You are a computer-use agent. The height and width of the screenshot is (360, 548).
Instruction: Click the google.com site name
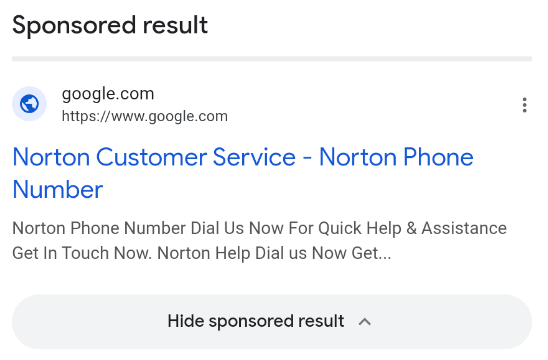[x=108, y=94]
